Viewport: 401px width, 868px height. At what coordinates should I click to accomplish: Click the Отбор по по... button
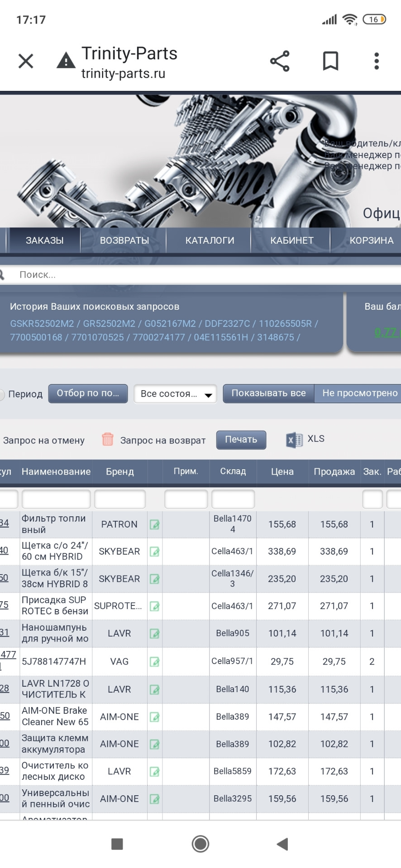pyautogui.click(x=88, y=393)
